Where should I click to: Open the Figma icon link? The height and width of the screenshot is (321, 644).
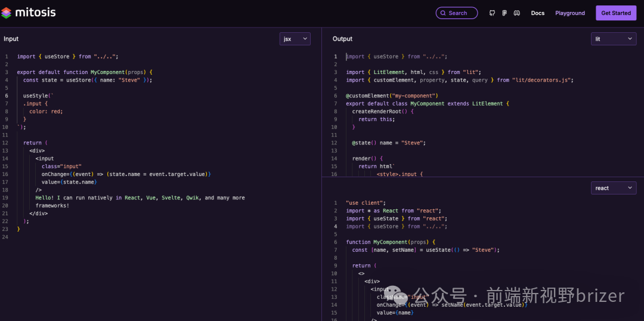click(x=504, y=13)
